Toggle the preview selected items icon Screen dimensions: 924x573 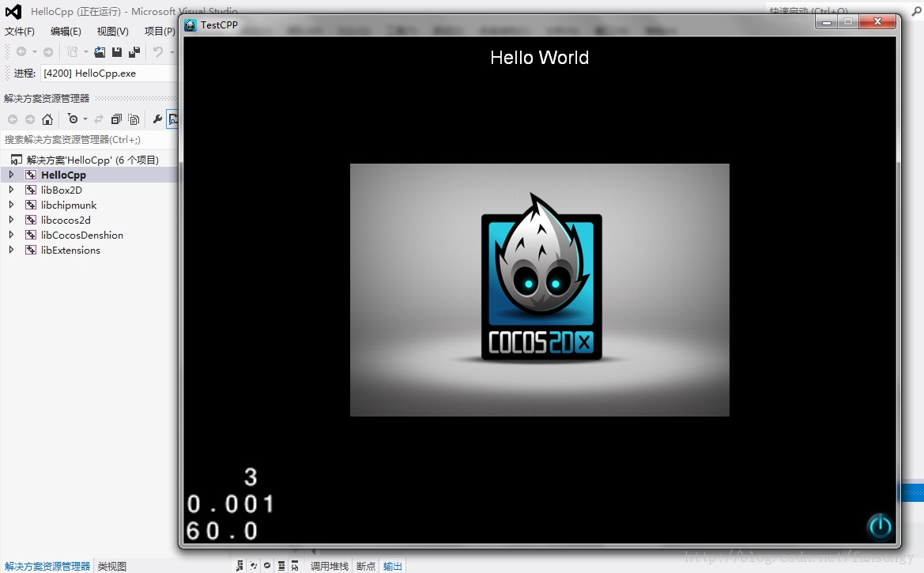(172, 119)
